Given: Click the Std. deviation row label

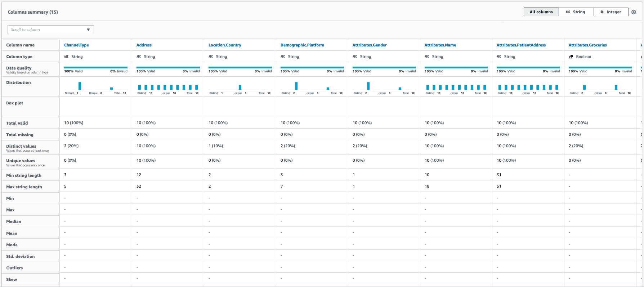Looking at the screenshot, I should tap(21, 256).
